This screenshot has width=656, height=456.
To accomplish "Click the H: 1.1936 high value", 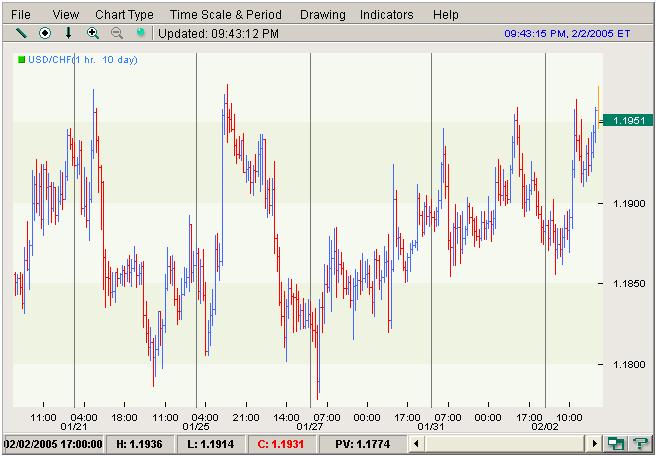I will point(140,444).
